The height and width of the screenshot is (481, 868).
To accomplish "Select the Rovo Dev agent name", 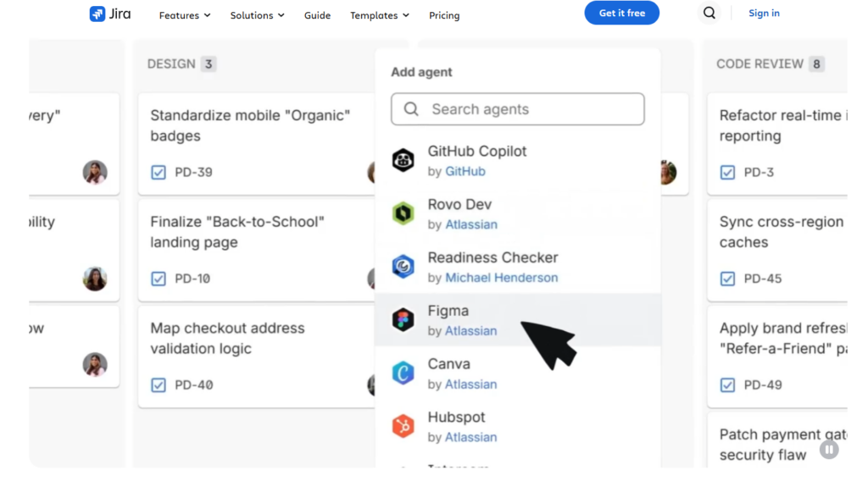I will click(459, 204).
